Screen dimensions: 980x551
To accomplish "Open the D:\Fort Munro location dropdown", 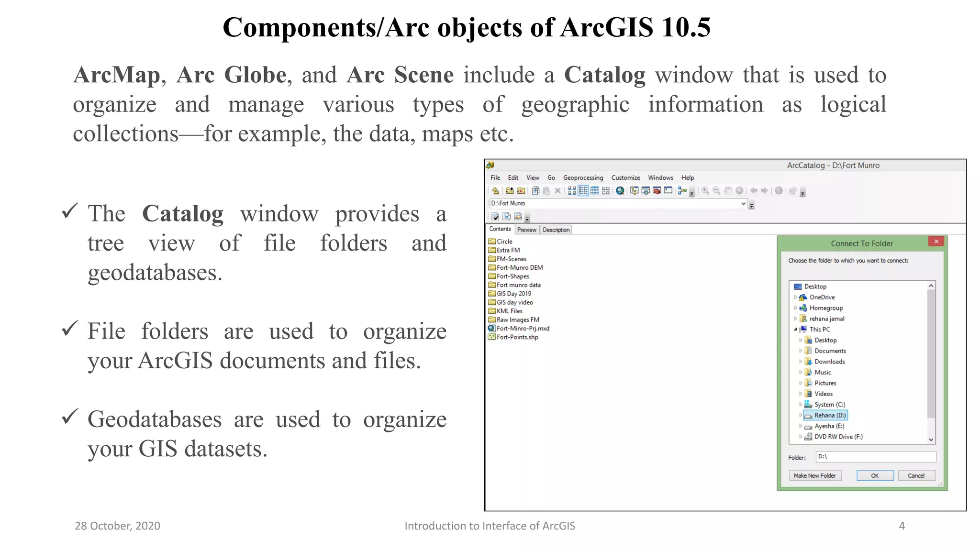I will 743,204.
